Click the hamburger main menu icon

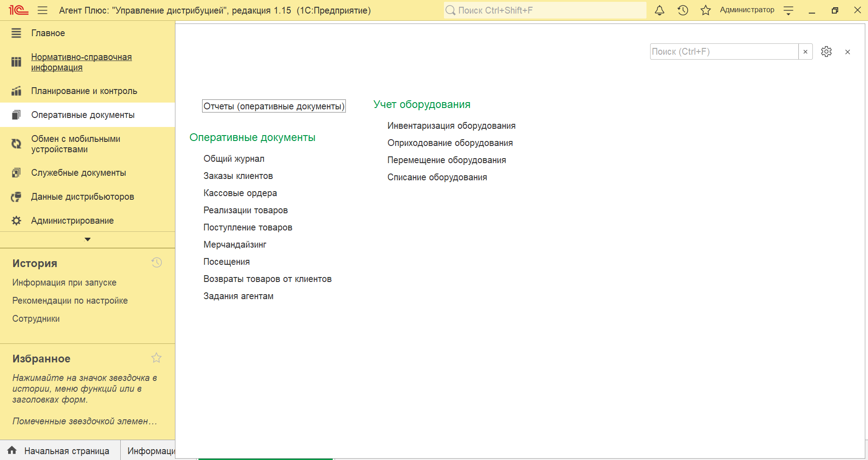[x=42, y=10]
